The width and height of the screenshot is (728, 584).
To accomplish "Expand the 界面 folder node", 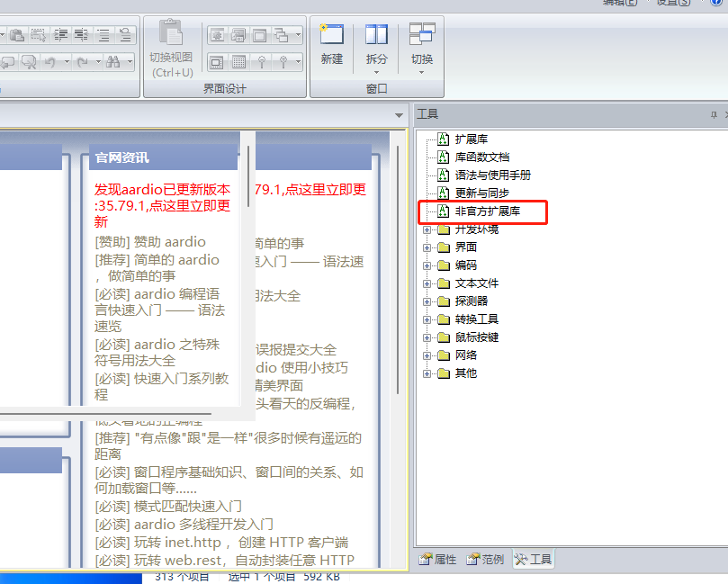I will coord(427,247).
